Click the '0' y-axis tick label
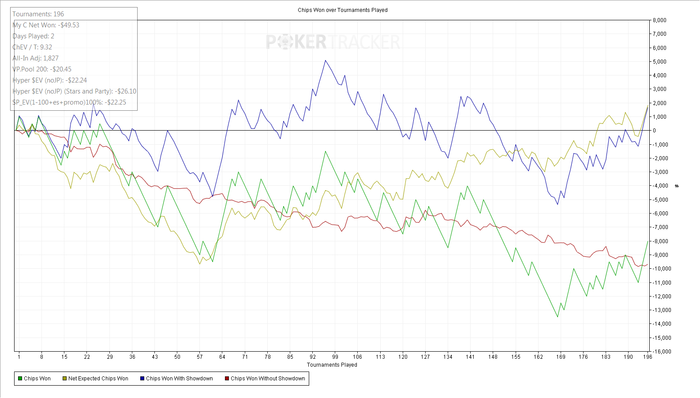 pyautogui.click(x=654, y=131)
